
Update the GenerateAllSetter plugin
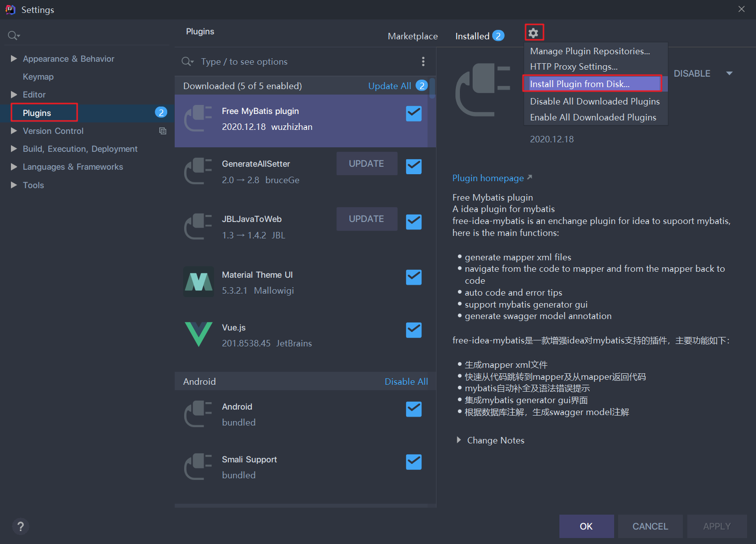tap(367, 164)
